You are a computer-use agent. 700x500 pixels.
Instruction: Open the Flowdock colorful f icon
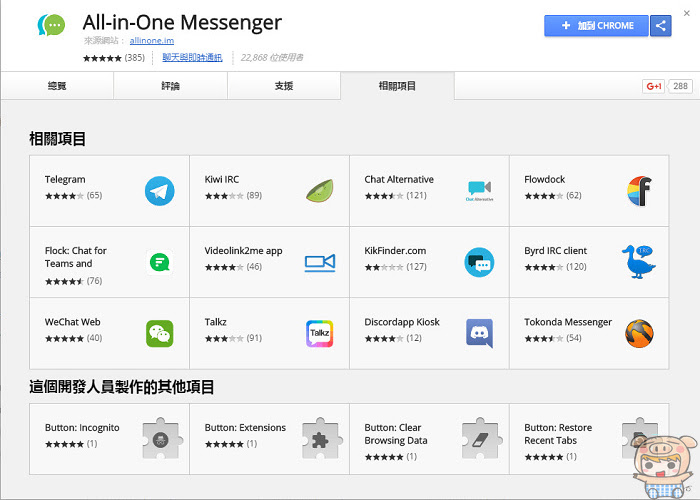click(639, 191)
